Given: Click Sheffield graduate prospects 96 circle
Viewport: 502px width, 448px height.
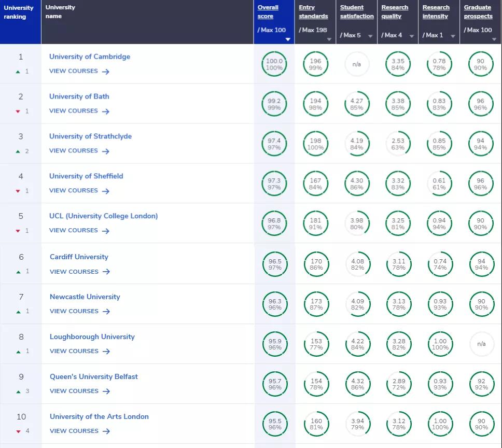Looking at the screenshot, I should tap(481, 184).
